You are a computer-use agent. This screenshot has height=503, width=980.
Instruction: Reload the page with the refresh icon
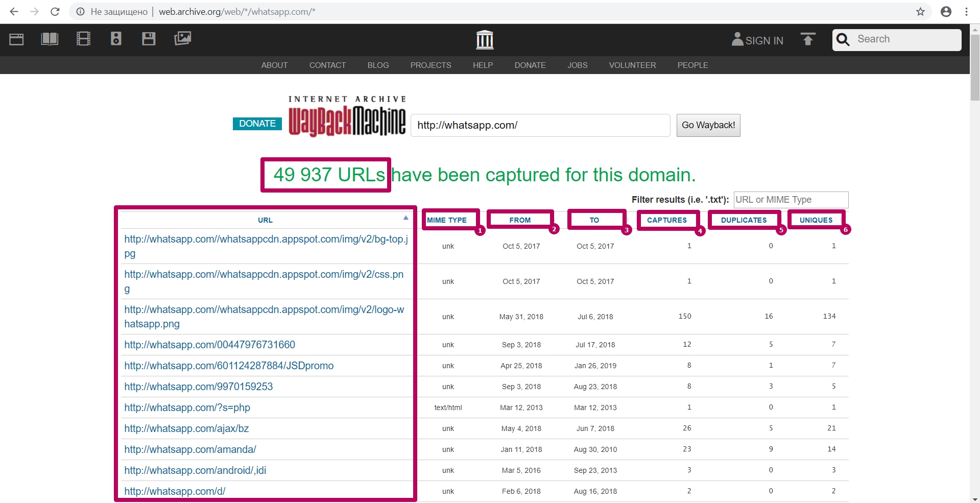55,11
